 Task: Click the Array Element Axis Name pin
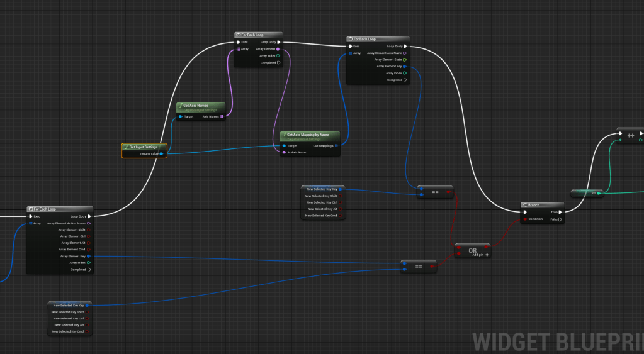tap(405, 53)
